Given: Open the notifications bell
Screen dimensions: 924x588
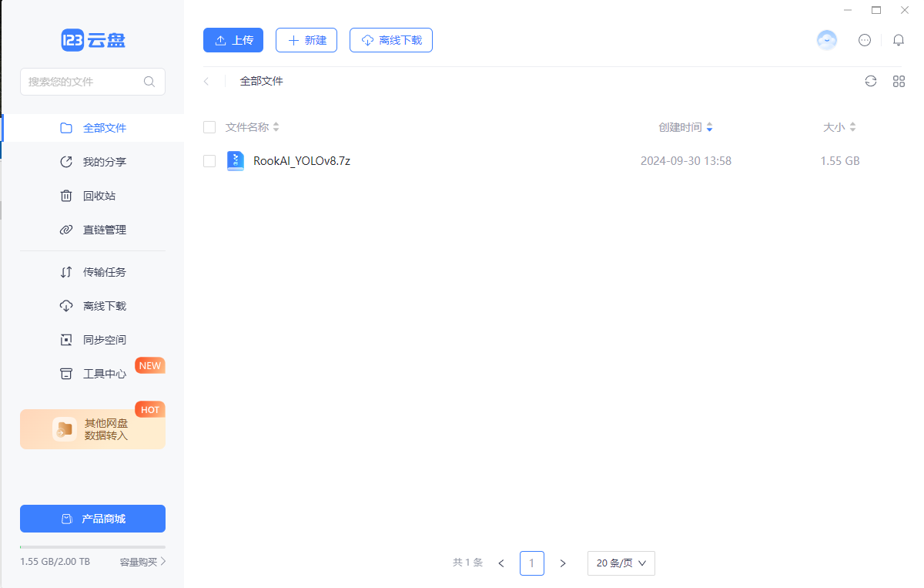Looking at the screenshot, I should 899,40.
